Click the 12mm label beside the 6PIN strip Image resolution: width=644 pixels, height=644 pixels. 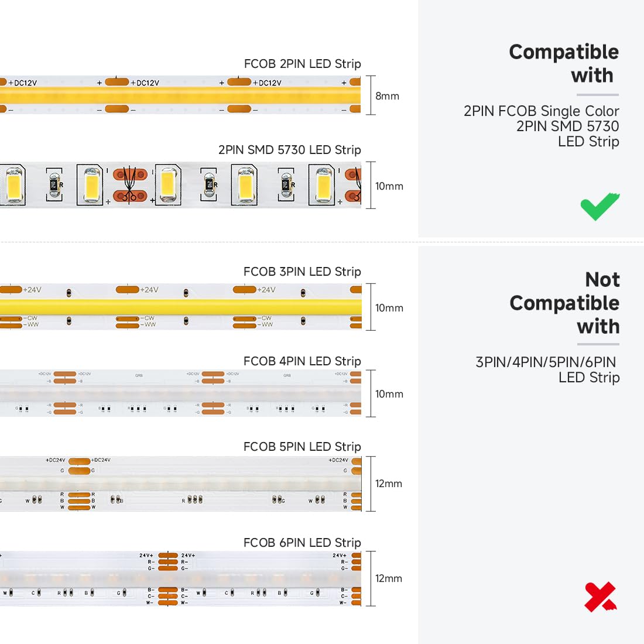point(389,578)
